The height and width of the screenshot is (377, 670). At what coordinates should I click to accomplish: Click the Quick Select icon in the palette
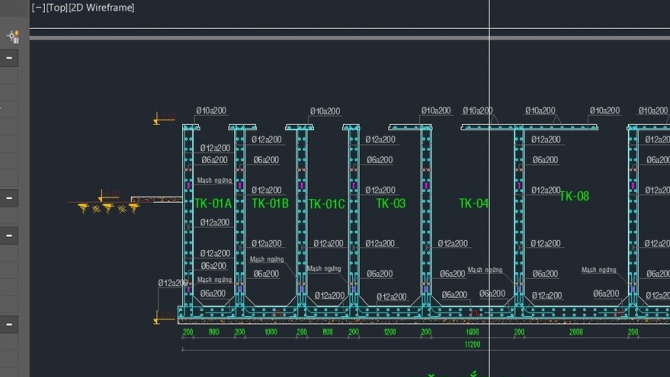[14, 37]
